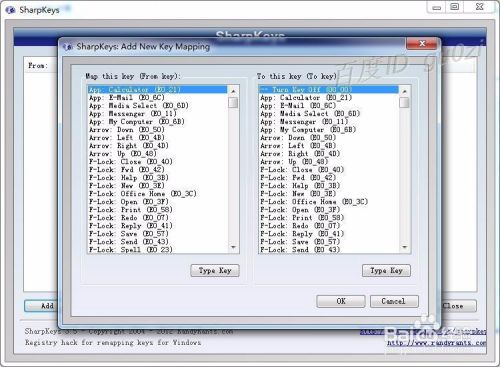Select App: Messenger (E0_11) in To list

pyautogui.click(x=329, y=122)
